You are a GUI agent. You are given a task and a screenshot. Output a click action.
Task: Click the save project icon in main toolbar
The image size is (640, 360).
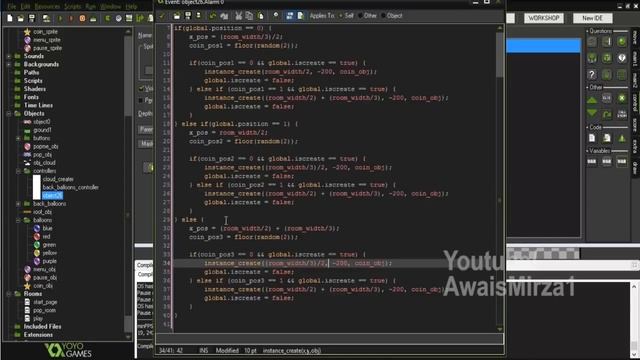coord(31,18)
